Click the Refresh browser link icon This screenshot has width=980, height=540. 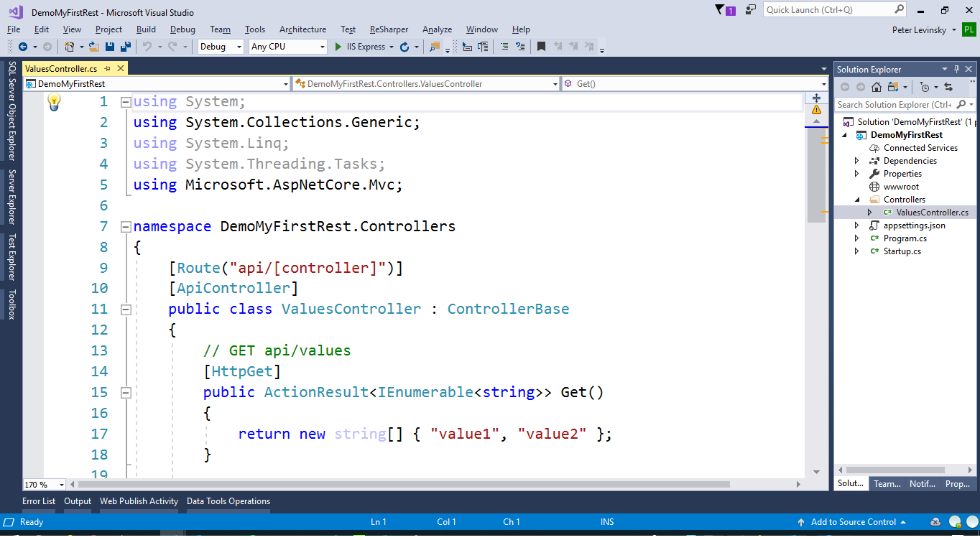(405, 47)
